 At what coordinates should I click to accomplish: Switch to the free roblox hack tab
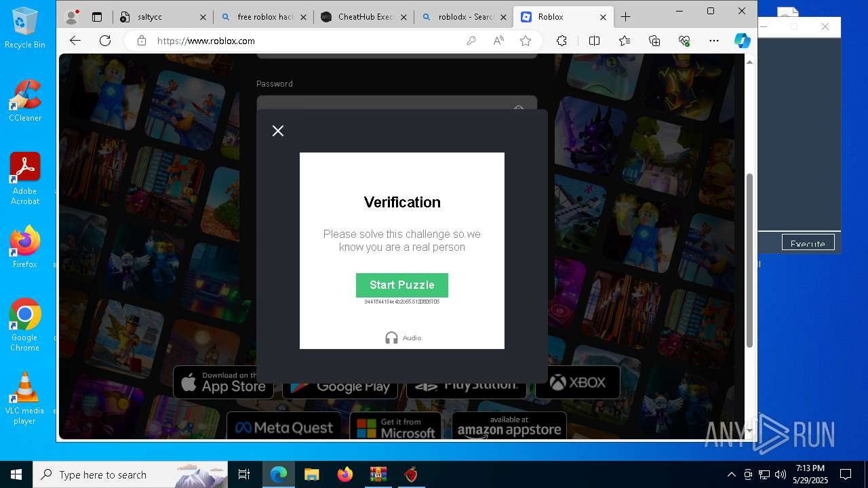[x=264, y=17]
